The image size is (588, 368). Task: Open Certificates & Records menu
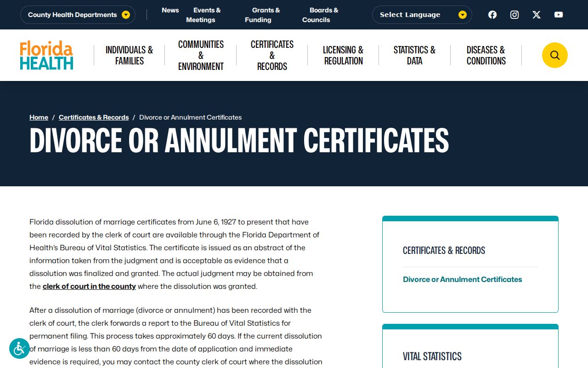[x=272, y=55]
